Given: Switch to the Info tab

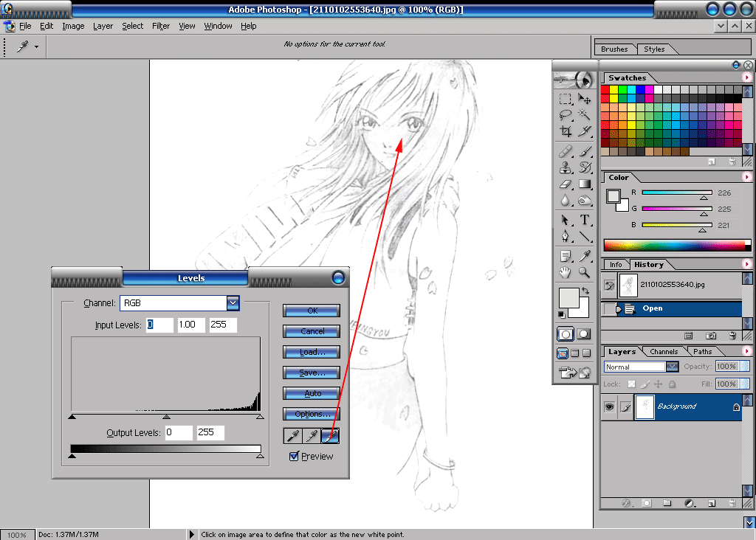Looking at the screenshot, I should click(616, 264).
